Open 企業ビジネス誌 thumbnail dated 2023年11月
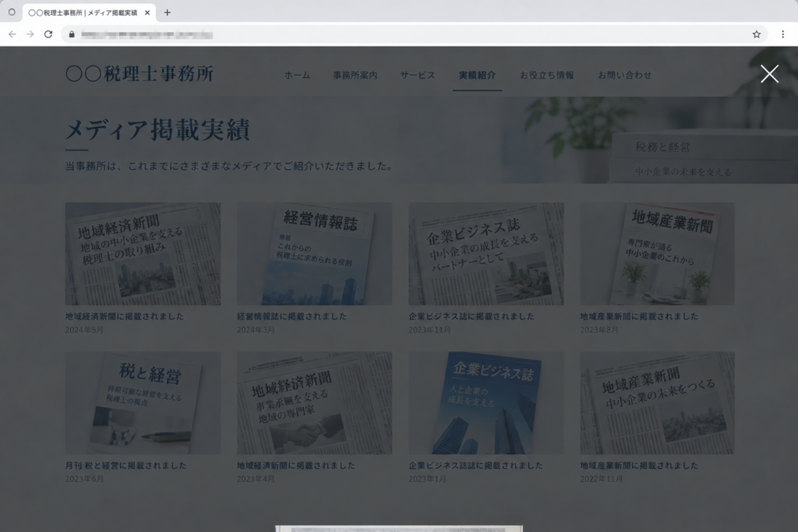This screenshot has height=532, width=798. click(486, 254)
